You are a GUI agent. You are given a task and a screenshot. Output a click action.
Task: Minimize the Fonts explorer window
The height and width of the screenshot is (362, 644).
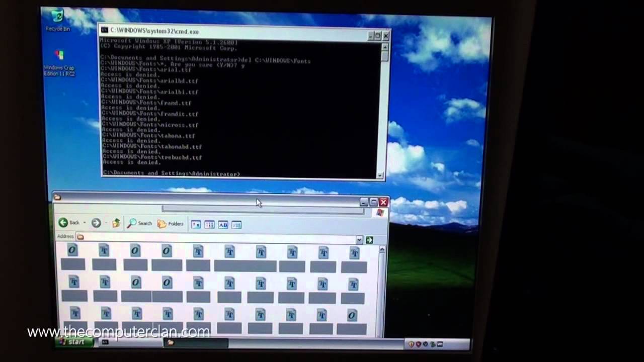click(x=364, y=202)
